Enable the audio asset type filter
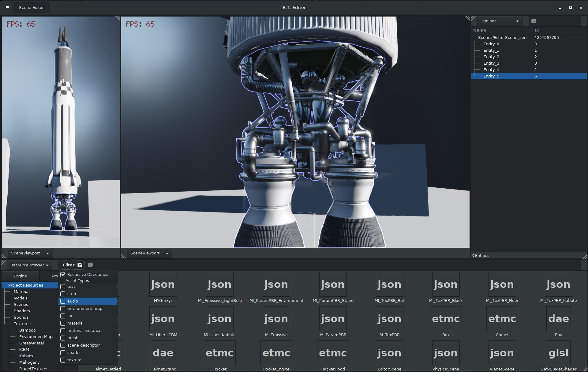This screenshot has width=588, height=372. click(63, 301)
